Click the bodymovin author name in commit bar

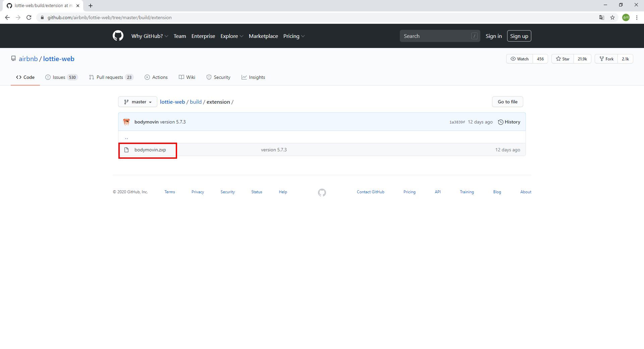(147, 122)
